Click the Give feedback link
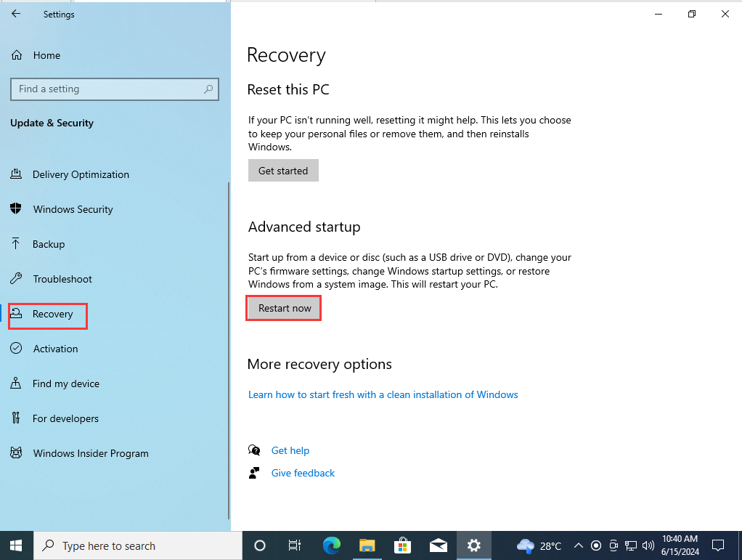 pos(303,473)
